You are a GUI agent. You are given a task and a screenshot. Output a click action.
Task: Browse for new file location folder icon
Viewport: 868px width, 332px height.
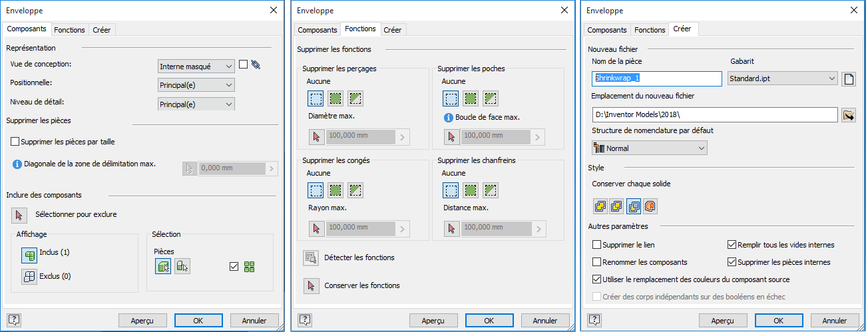[848, 115]
